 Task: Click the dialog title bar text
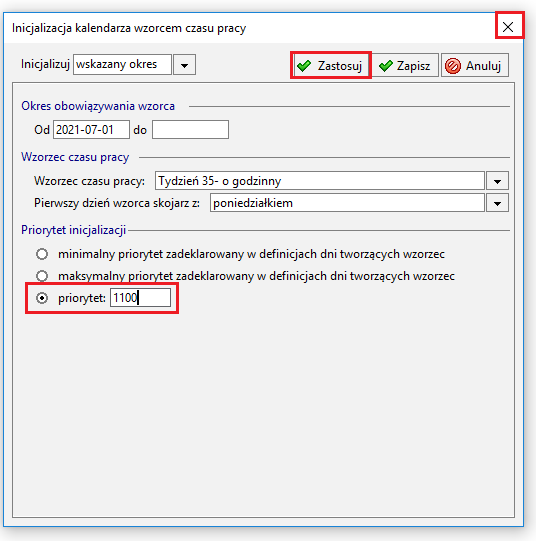tap(129, 28)
